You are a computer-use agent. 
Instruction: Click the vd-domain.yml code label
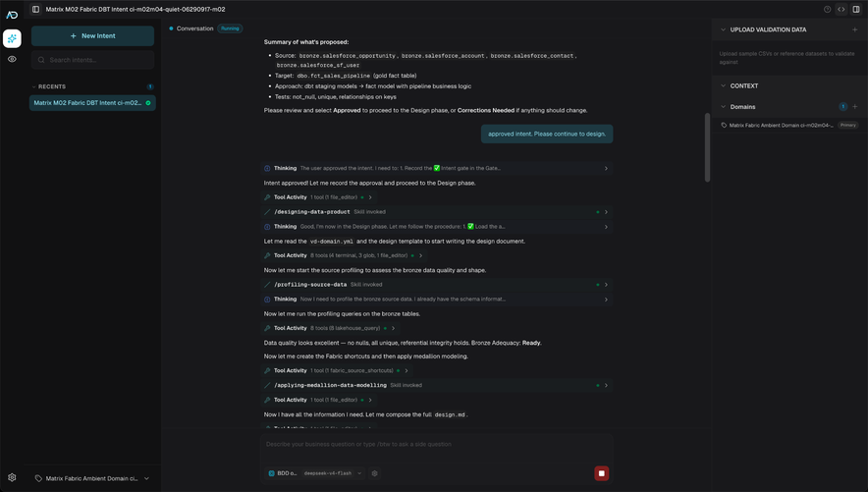pyautogui.click(x=331, y=242)
